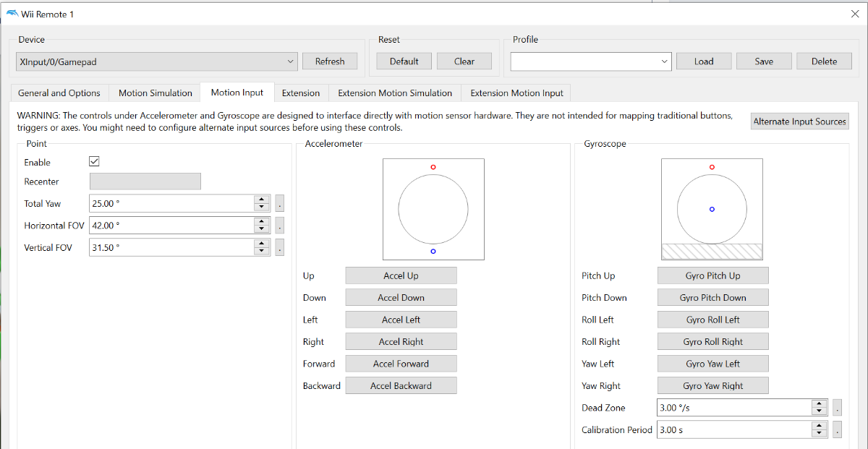Click the small dot button beside Horizontal FOV

(280, 226)
